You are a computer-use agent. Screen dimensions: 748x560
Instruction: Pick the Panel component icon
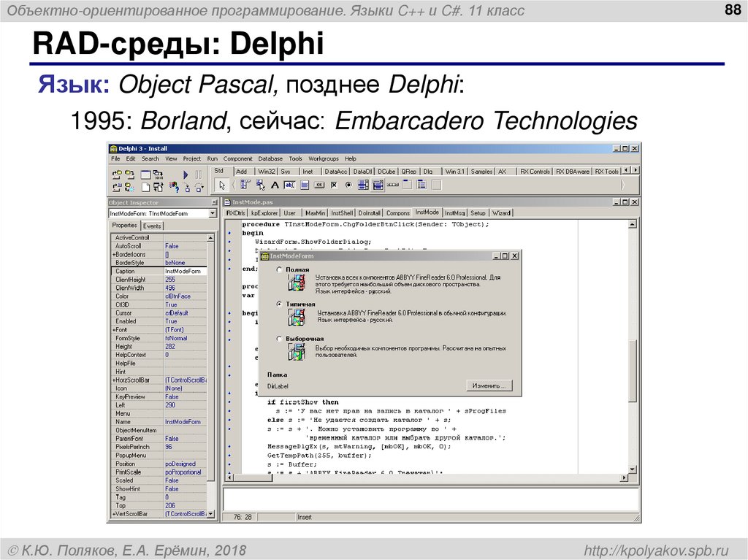click(437, 185)
